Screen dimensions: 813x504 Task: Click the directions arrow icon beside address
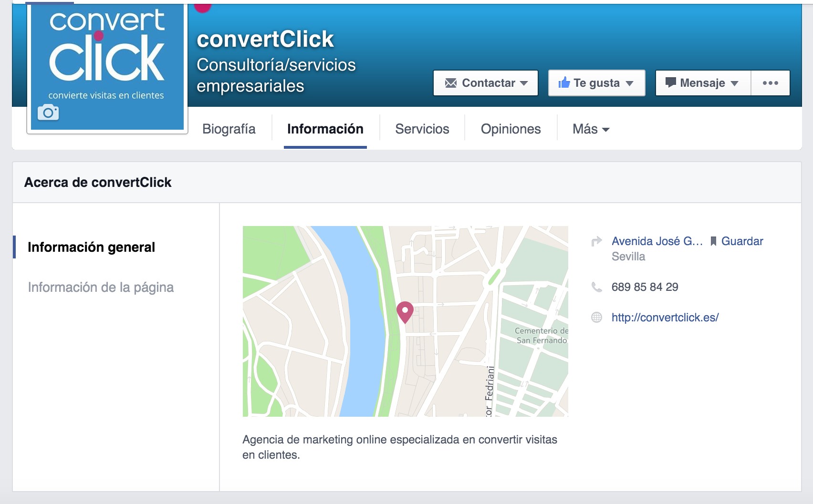pyautogui.click(x=596, y=241)
